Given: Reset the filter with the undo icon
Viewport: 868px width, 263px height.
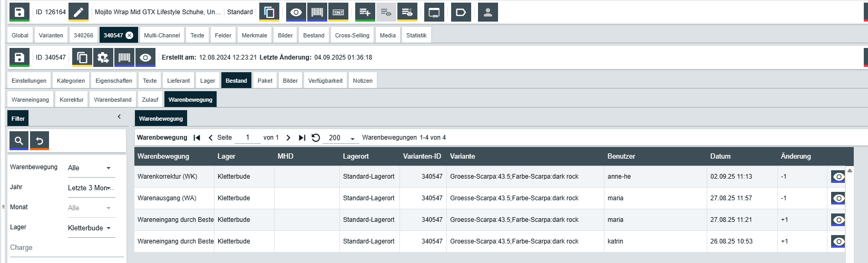Looking at the screenshot, I should (x=40, y=141).
